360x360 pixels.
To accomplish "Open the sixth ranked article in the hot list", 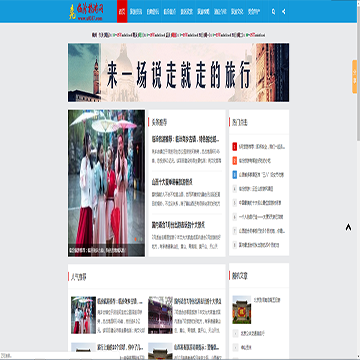I will pyautogui.click(x=261, y=217).
